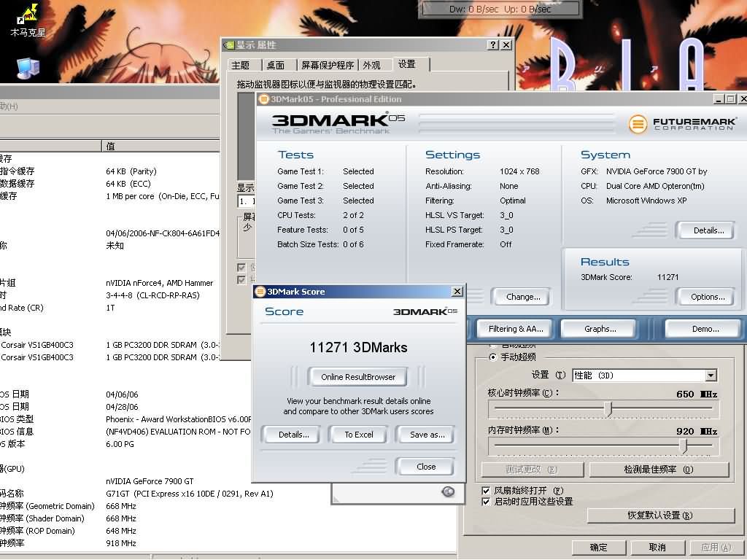Open the 屏幕保护程序 tab
The width and height of the screenshot is (747, 560).
click(x=328, y=65)
